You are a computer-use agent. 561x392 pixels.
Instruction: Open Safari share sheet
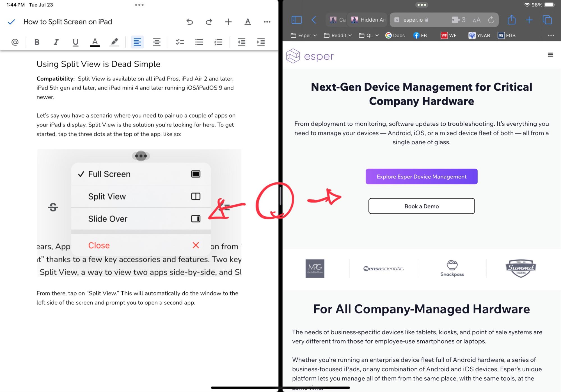(511, 20)
